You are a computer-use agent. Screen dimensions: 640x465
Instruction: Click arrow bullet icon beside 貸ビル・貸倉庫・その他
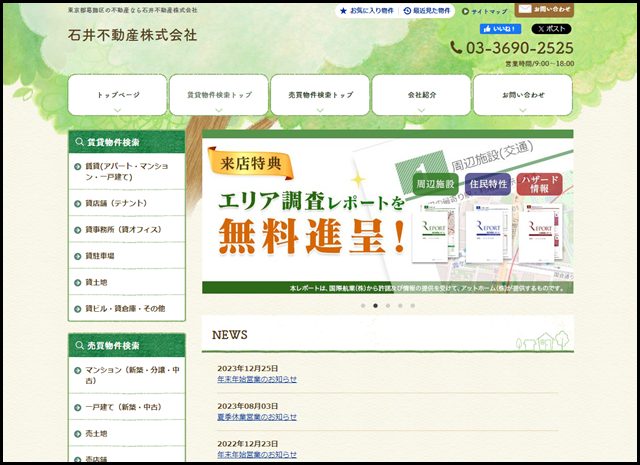(x=78, y=309)
